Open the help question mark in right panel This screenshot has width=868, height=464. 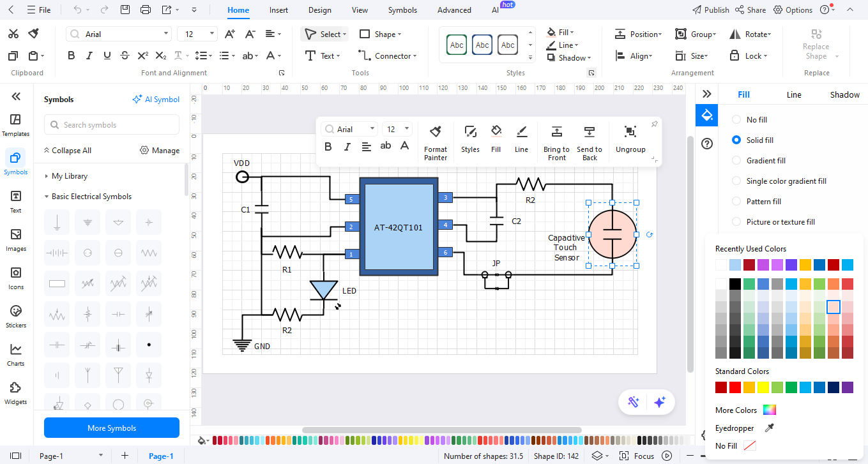[707, 144]
